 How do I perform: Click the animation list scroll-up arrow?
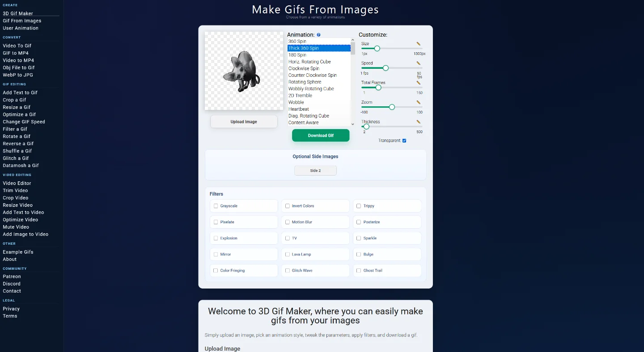click(x=352, y=40)
